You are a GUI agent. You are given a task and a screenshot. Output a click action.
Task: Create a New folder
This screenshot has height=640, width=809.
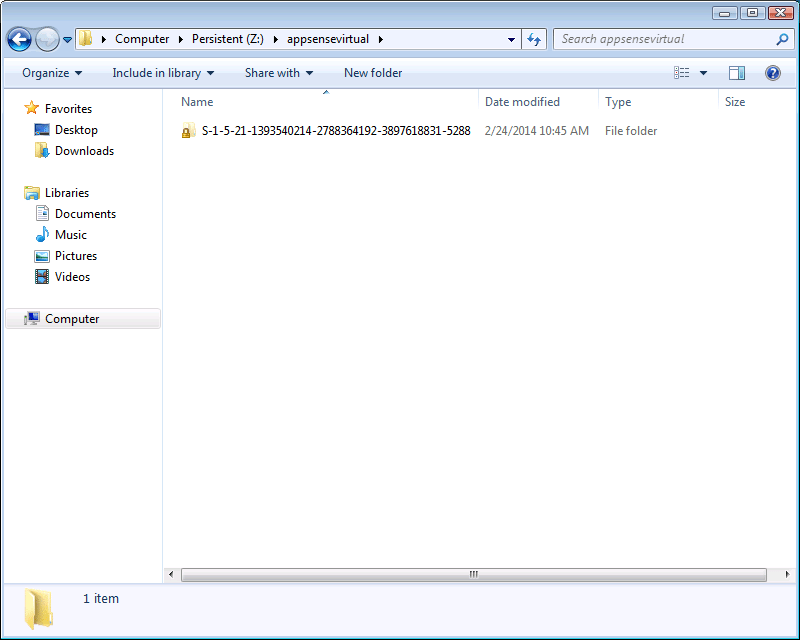point(373,73)
